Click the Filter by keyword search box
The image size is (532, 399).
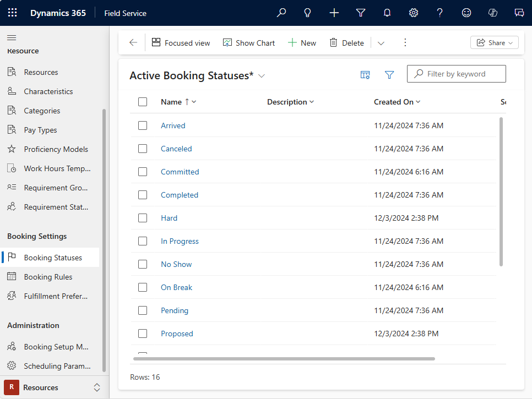pyautogui.click(x=456, y=73)
